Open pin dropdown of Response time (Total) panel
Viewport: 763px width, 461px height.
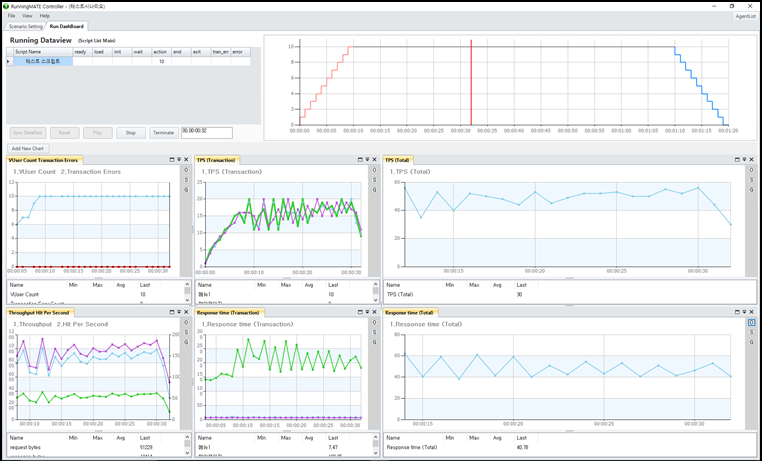click(x=745, y=313)
